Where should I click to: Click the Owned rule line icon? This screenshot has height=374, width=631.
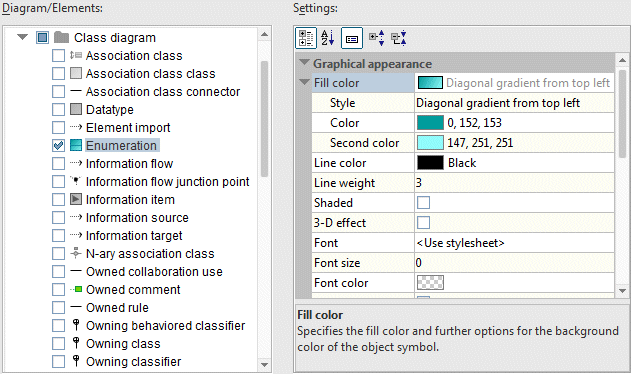click(76, 307)
